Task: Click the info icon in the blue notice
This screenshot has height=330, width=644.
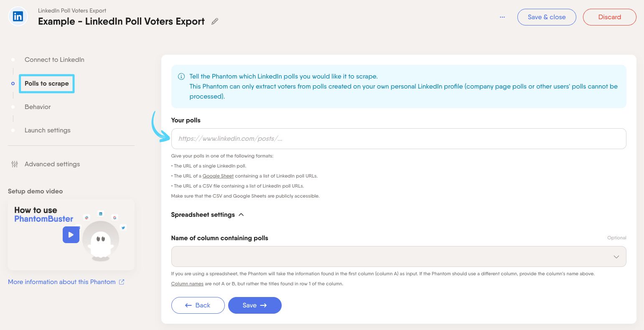Action: click(x=181, y=76)
